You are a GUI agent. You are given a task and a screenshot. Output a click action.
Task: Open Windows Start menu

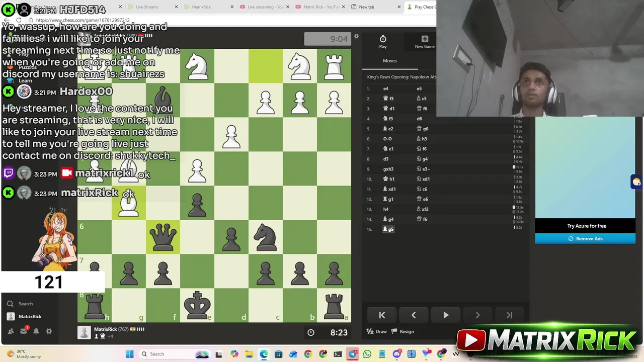129,354
